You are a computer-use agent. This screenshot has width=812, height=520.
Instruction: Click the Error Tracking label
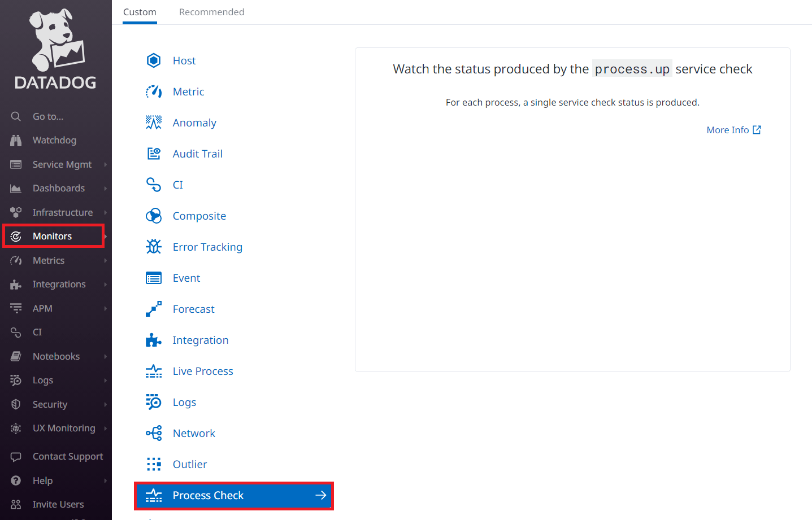coord(207,247)
